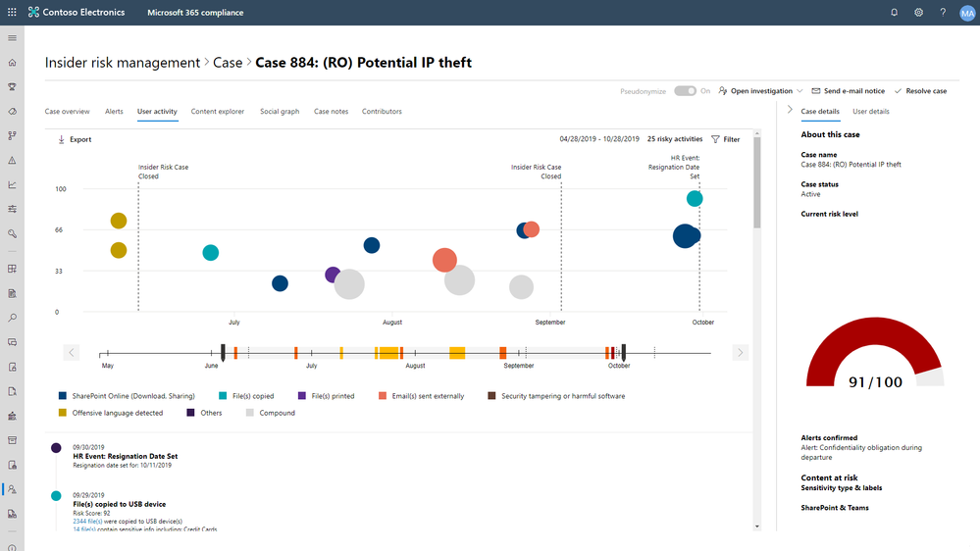This screenshot has height=551, width=980.
Task: Open settings gear in top bar
Action: (x=918, y=13)
